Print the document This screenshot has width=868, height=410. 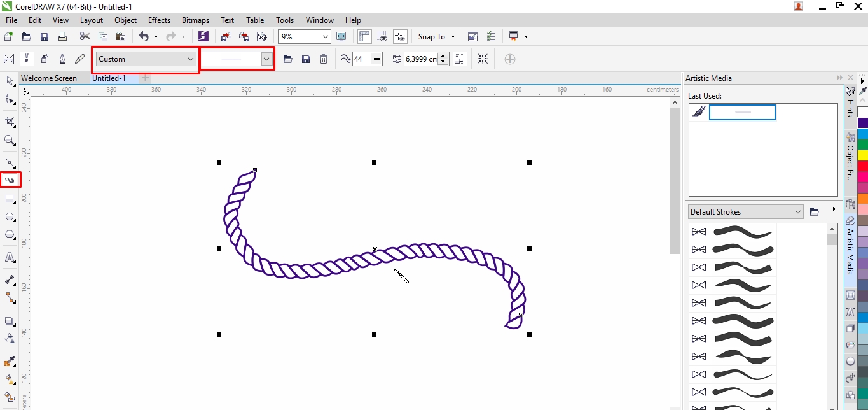point(62,37)
